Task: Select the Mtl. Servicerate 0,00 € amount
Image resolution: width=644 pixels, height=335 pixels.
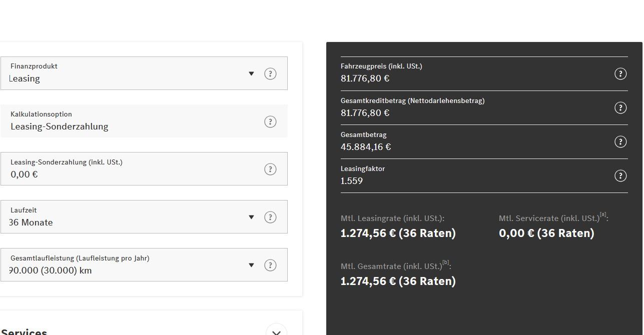Action: point(546,233)
